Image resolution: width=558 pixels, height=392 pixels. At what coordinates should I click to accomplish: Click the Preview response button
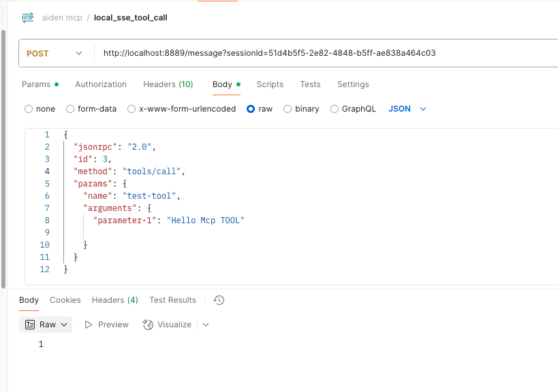[106, 325]
